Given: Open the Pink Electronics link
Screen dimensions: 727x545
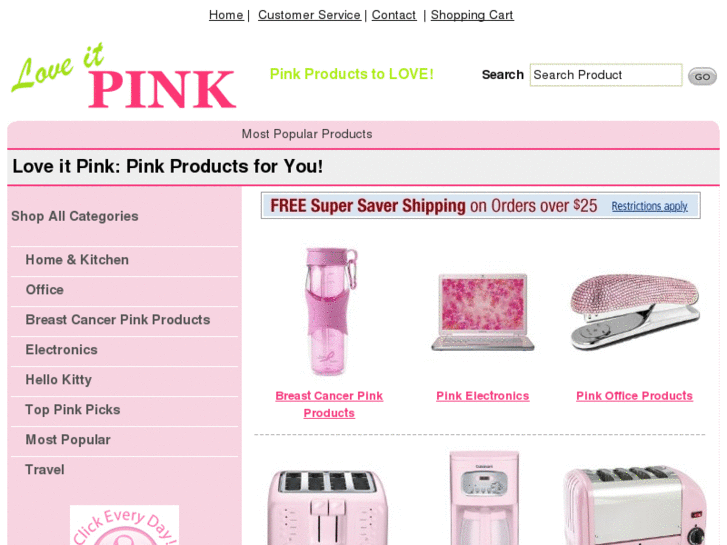Looking at the screenshot, I should 483,396.
